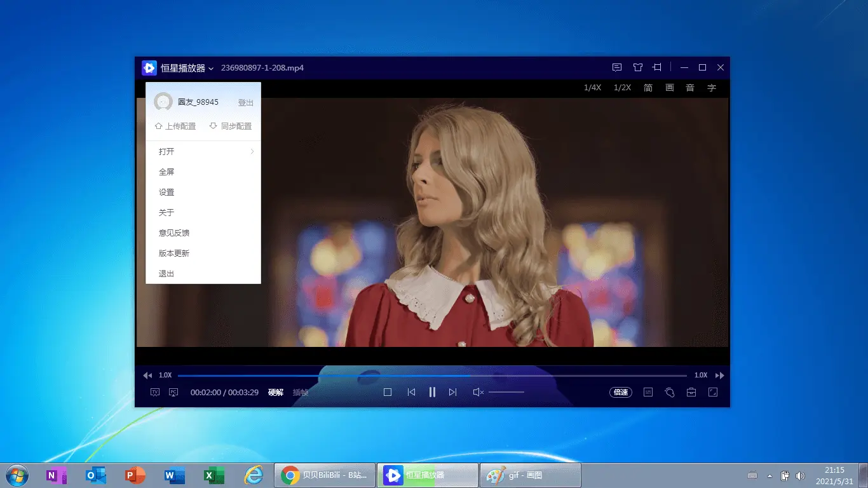Click speed-up fast-forward arrows icon
Screen dimensions: 868x488
[719, 376]
